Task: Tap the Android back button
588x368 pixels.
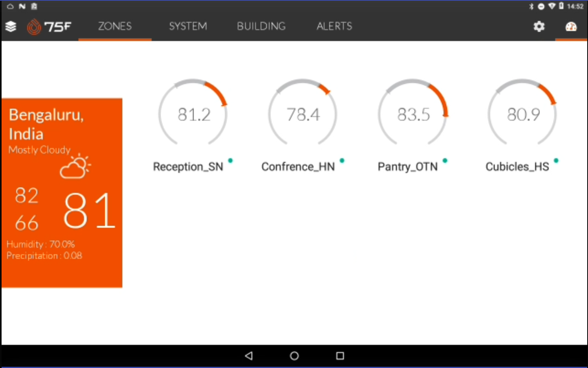Action: [x=249, y=356]
